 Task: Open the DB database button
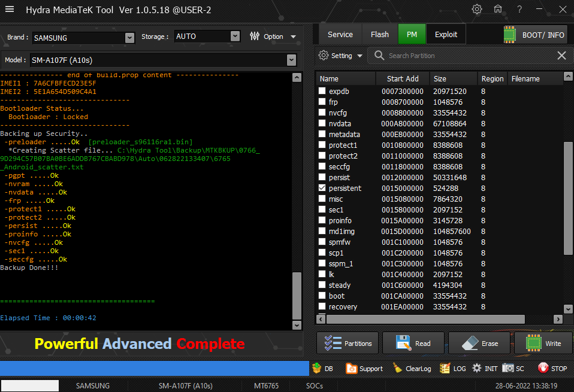pyautogui.click(x=323, y=368)
